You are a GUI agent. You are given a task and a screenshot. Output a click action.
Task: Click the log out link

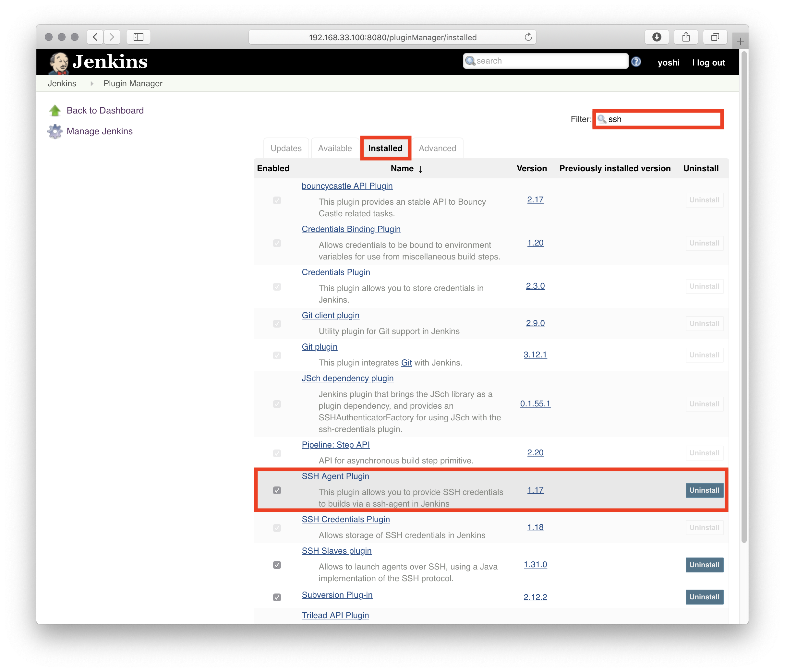[711, 63]
